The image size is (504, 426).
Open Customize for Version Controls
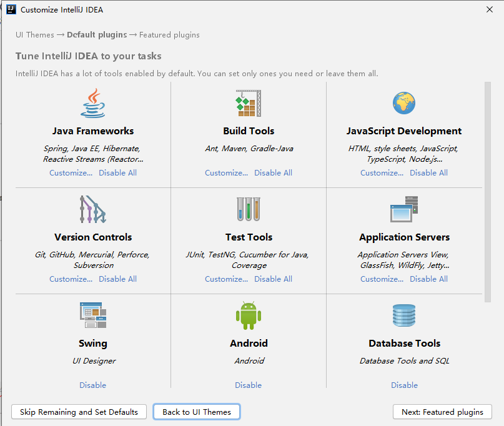(71, 279)
